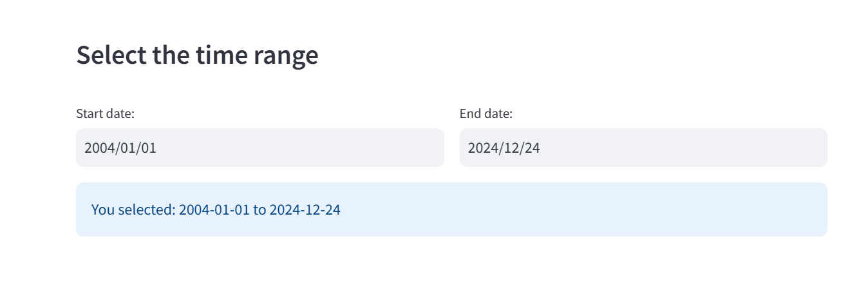Click the 'Start date:' label
This screenshot has width=868, height=281.
coord(105,114)
